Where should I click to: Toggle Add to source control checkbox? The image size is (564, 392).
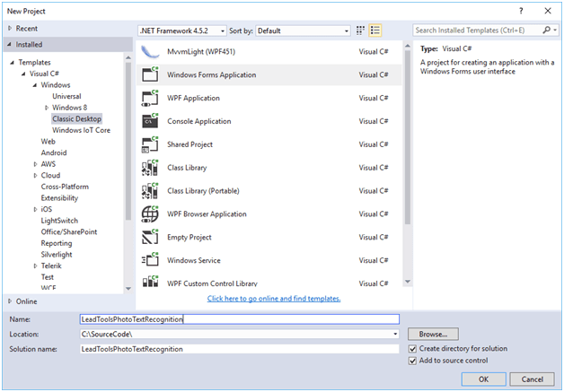coord(412,361)
